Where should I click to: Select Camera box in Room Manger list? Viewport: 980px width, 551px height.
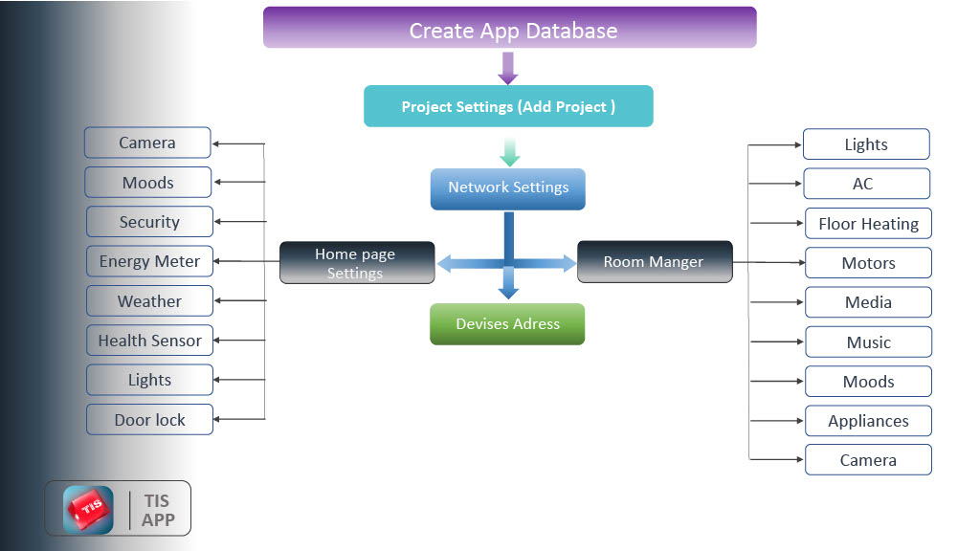(x=868, y=460)
